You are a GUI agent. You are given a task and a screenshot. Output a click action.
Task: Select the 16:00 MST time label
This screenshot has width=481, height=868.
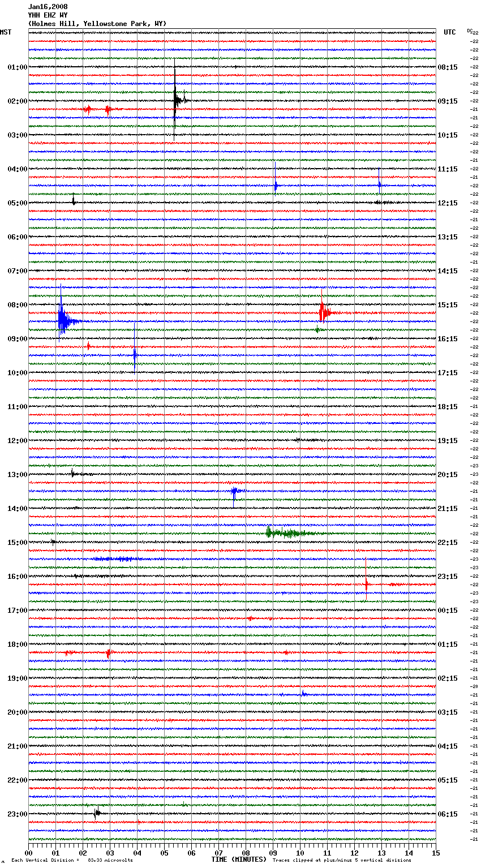(18, 577)
